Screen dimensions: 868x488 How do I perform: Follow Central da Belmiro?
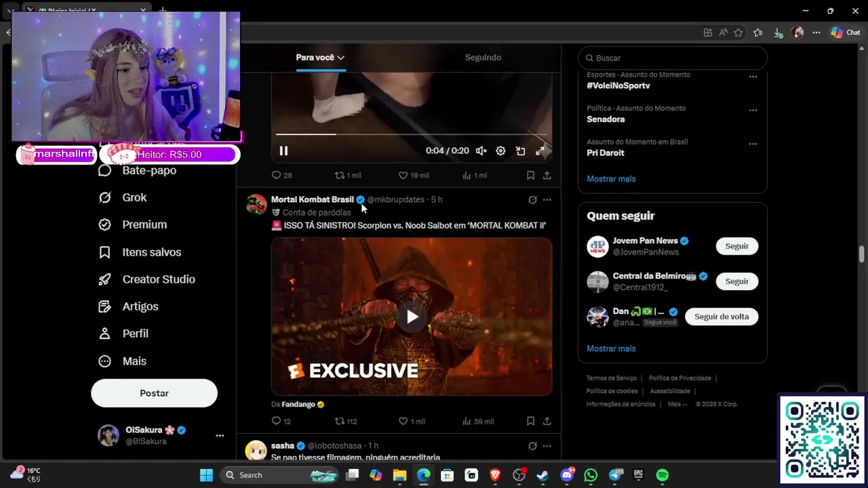(x=736, y=281)
